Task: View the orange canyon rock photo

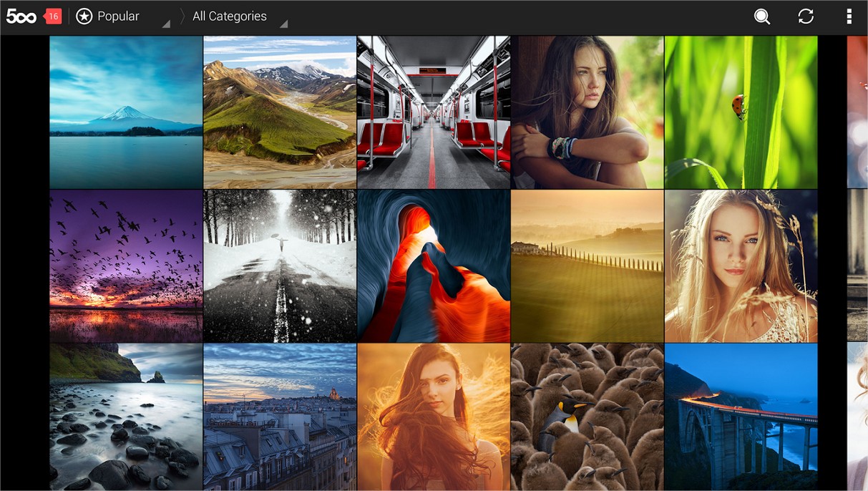Action: pos(434,266)
